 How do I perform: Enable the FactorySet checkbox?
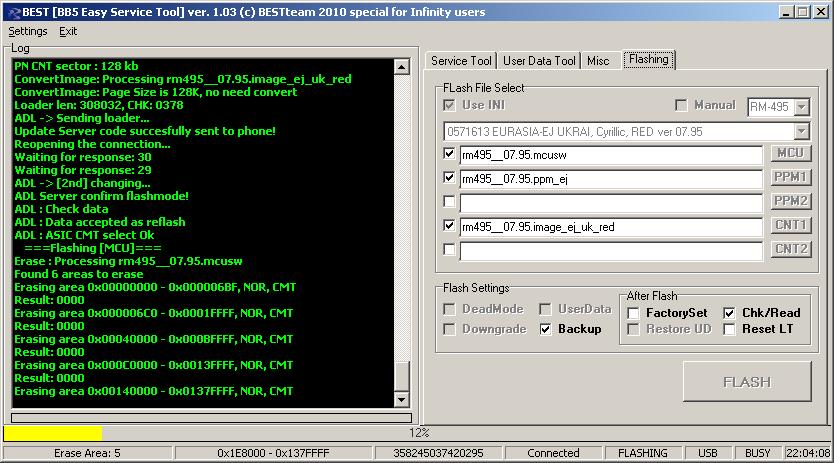pyautogui.click(x=633, y=313)
